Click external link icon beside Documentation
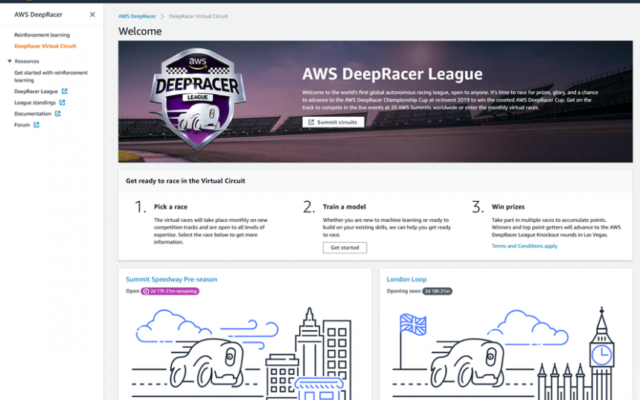Screen dimensions: 640x400 [58, 113]
